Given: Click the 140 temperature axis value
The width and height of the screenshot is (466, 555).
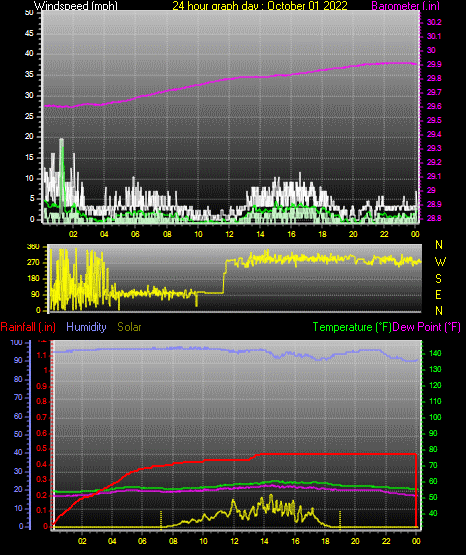Looking at the screenshot, I should click(x=435, y=353).
